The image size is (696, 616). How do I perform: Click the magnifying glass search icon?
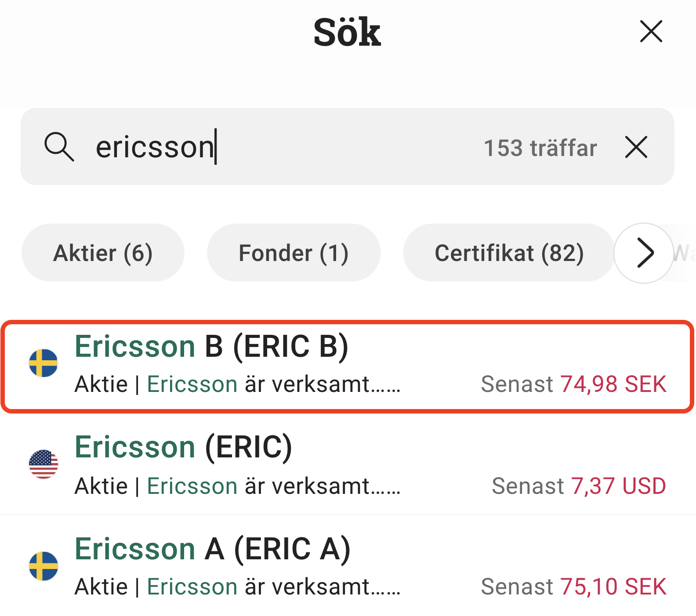click(59, 147)
